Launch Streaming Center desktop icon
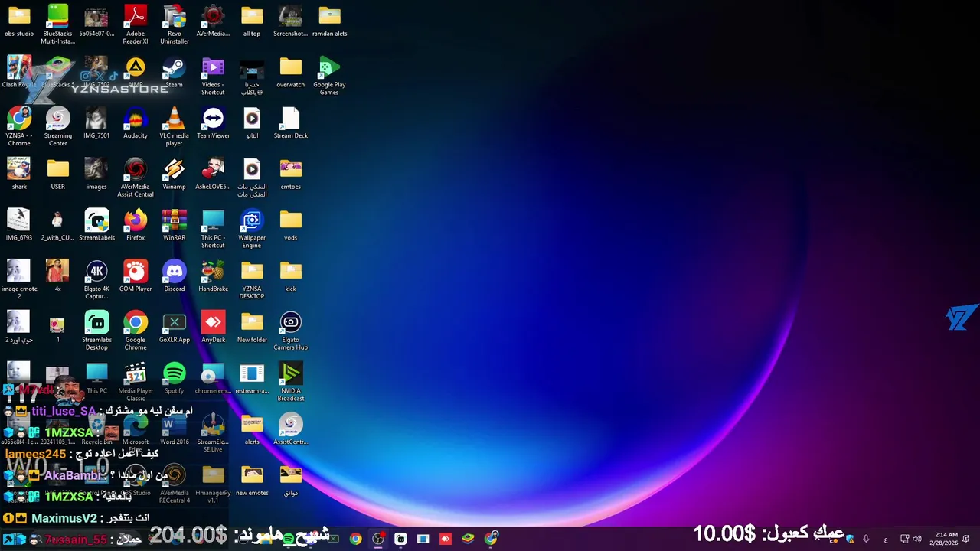The image size is (980, 551). coord(58,127)
